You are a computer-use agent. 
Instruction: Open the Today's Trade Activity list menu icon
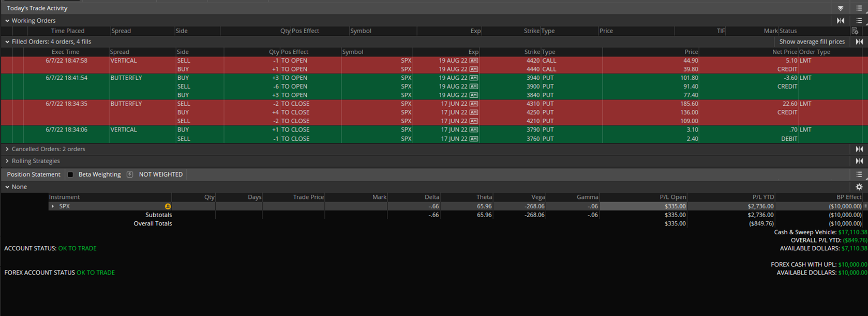(859, 8)
